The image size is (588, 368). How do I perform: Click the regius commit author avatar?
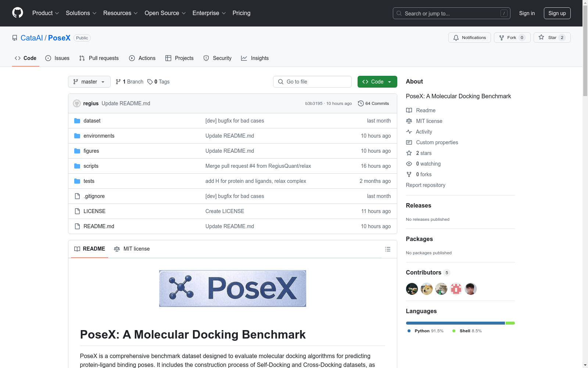click(77, 103)
